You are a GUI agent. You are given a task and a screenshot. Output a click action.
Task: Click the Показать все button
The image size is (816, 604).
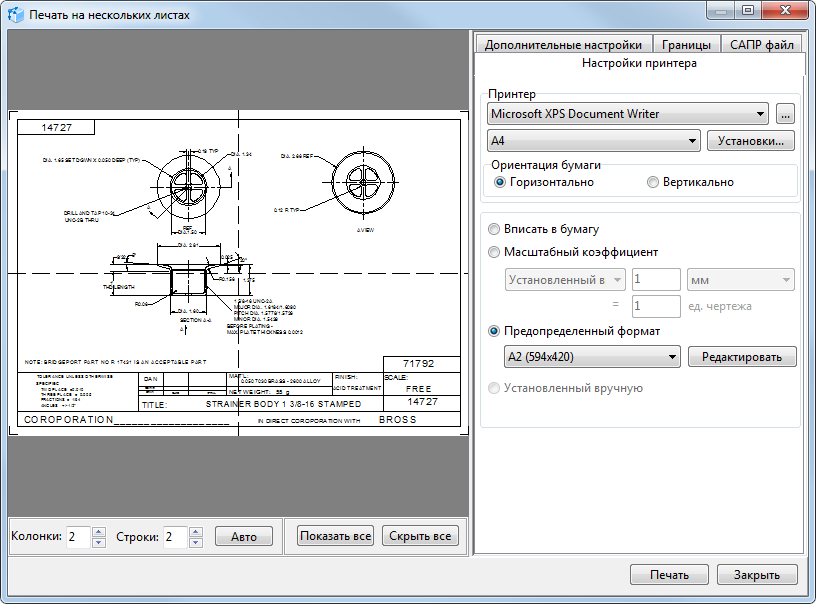335,536
